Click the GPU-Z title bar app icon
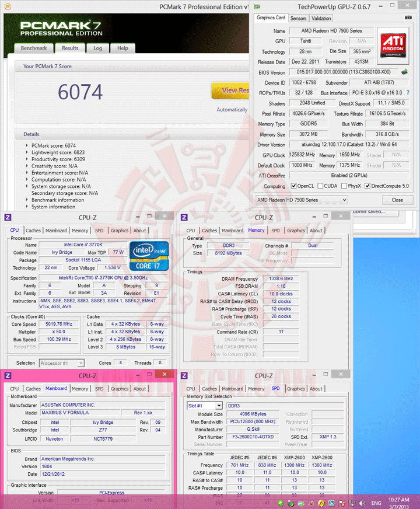The width and height of the screenshot is (420, 509). pyautogui.click(x=257, y=6)
